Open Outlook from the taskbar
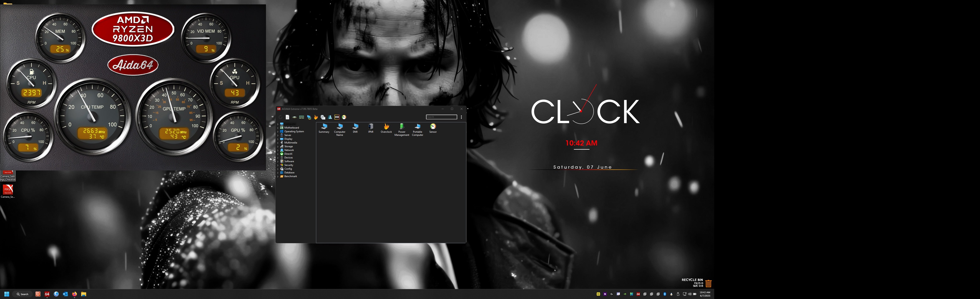 [65, 294]
